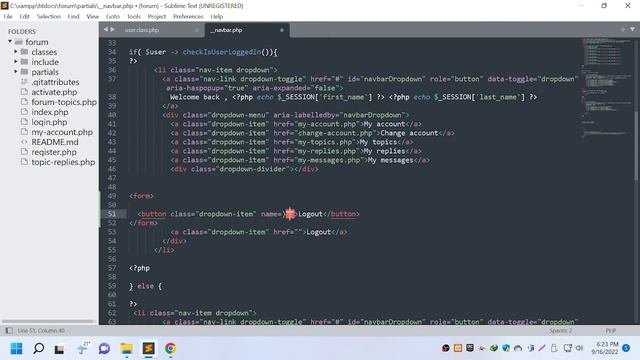Collapse the forum folder
This screenshot has height=360, width=640.
click(x=10, y=42)
